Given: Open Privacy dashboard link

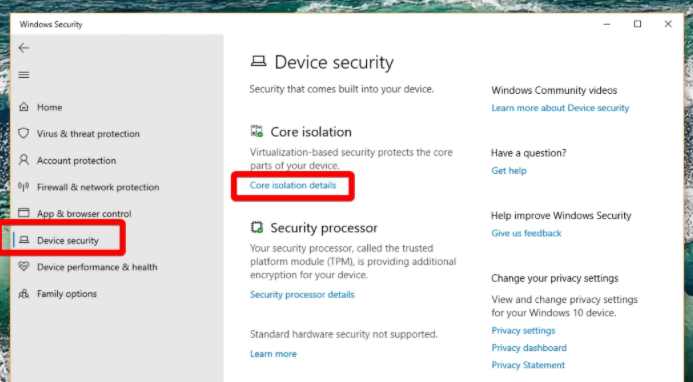Looking at the screenshot, I should pos(529,348).
